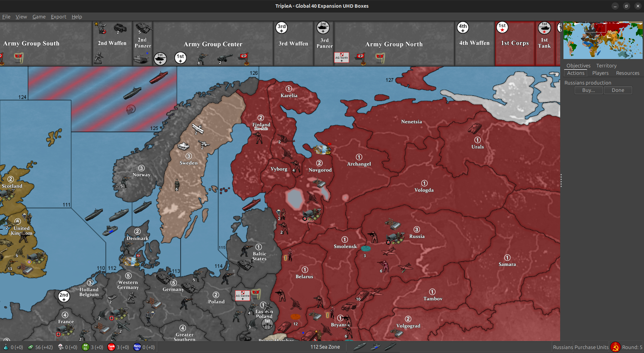Click the Archangel territory label
Screen dimensions: 644x353
359,164
